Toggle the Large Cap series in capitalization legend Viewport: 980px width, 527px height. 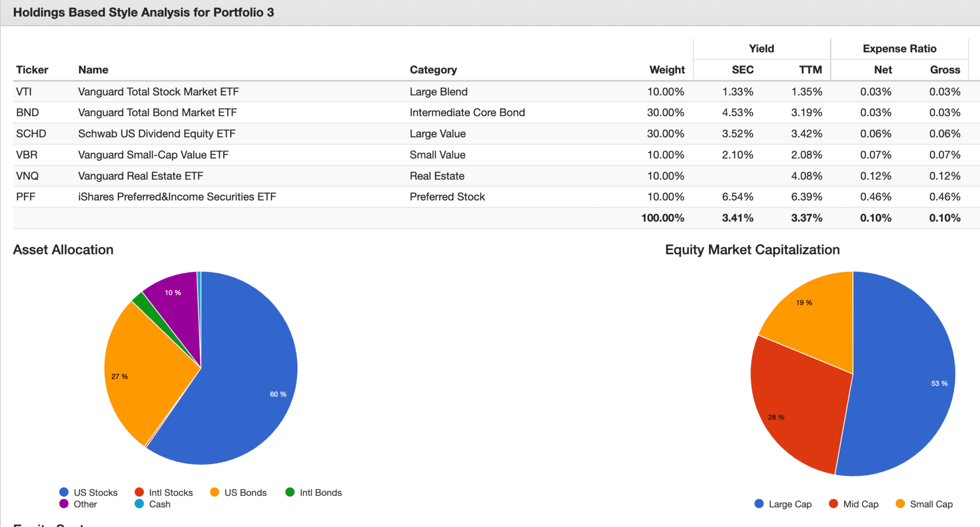tap(758, 504)
